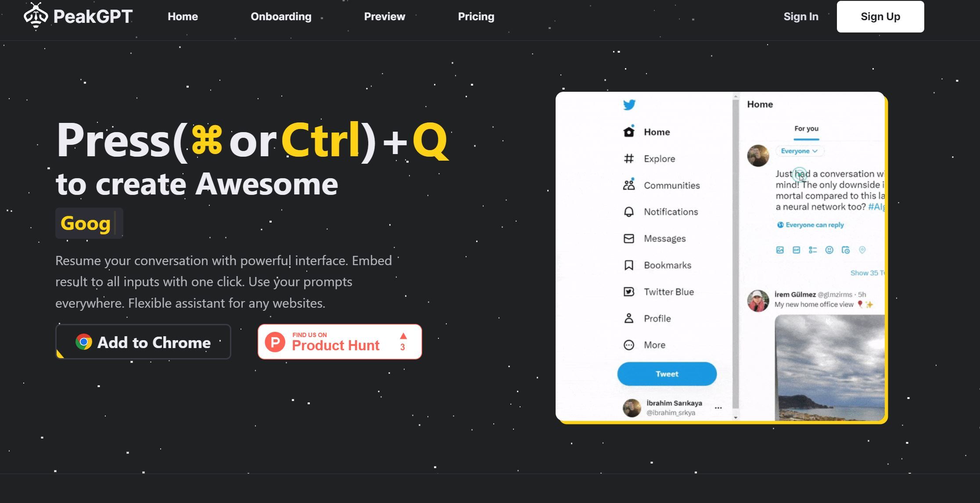This screenshot has width=980, height=503.
Task: Click the Add to Chrome button
Action: tap(143, 341)
